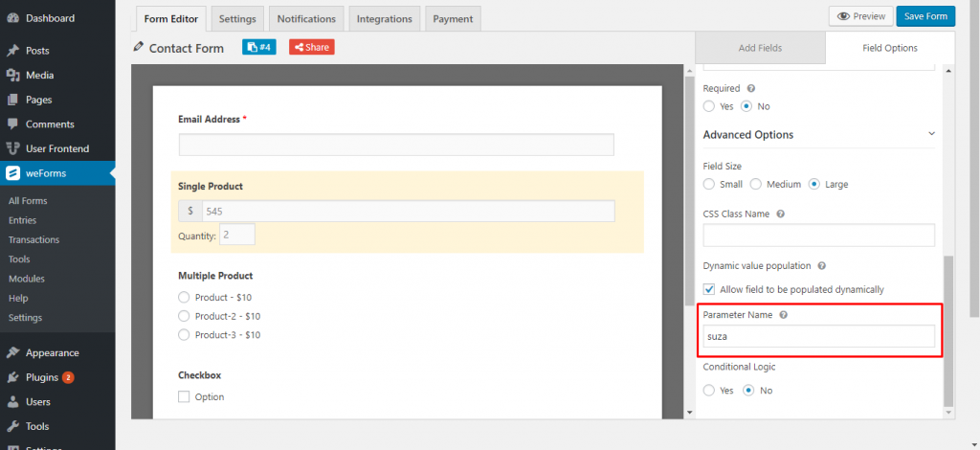
Task: Select Product - $10 radio option
Action: (184, 297)
